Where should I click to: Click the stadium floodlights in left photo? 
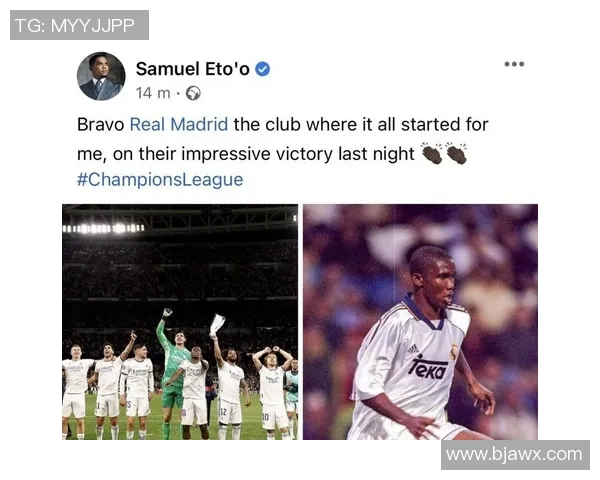[x=103, y=228]
